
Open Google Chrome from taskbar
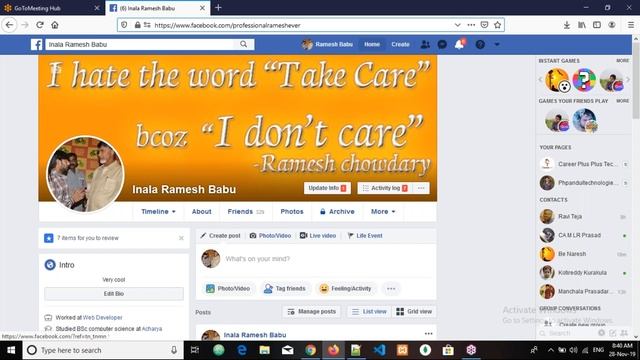(311, 350)
